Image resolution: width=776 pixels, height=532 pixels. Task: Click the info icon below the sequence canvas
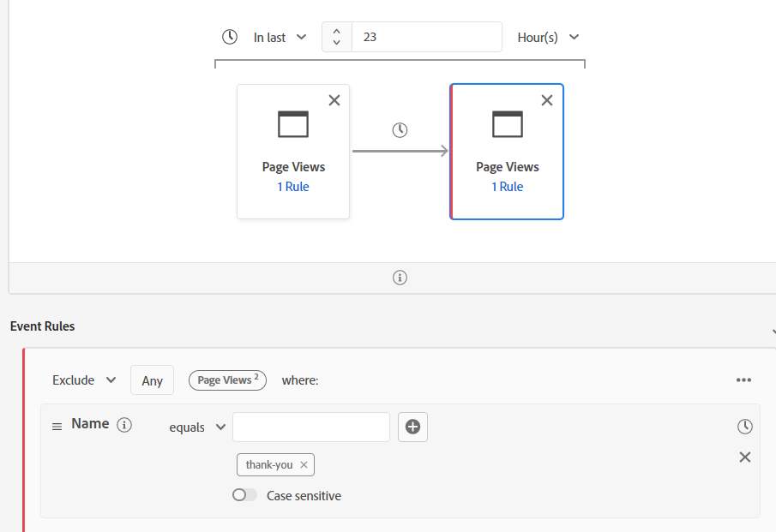(400, 277)
